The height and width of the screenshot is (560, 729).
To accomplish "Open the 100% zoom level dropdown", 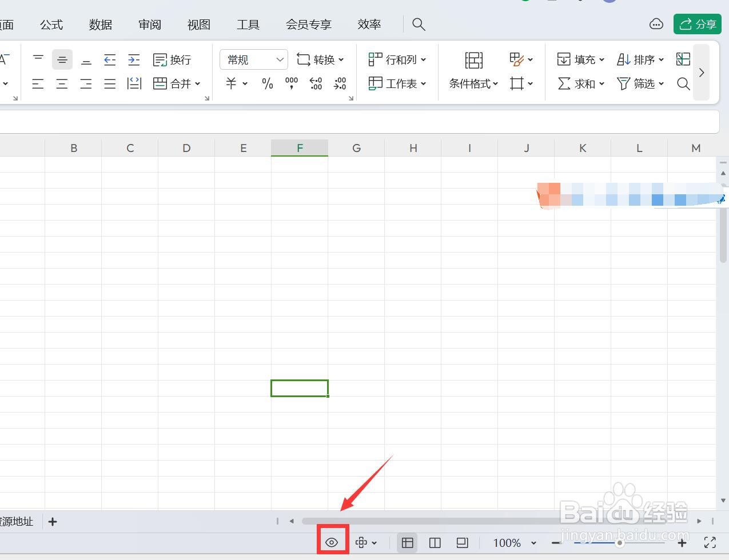I will pyautogui.click(x=513, y=542).
